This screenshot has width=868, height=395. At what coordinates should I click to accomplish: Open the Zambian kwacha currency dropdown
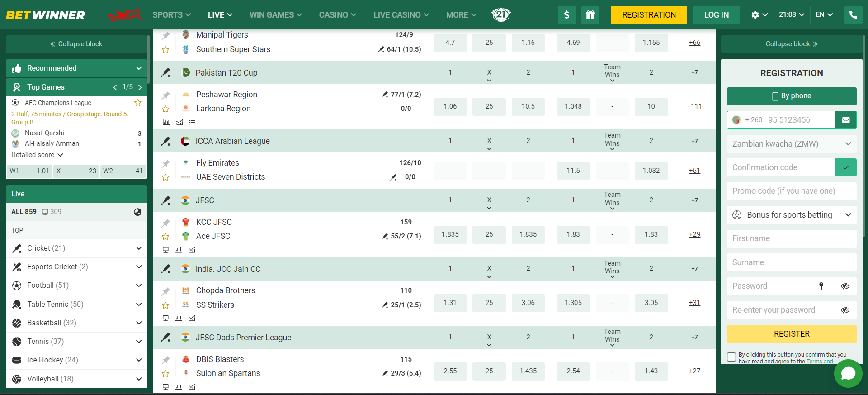pyautogui.click(x=792, y=144)
